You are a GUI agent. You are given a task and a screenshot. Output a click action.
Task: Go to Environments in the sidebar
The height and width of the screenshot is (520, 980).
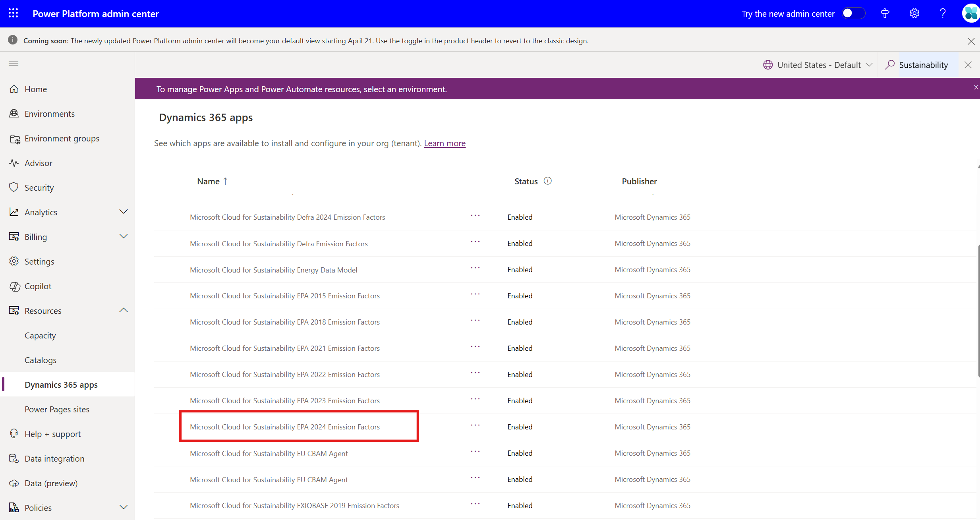pos(49,114)
